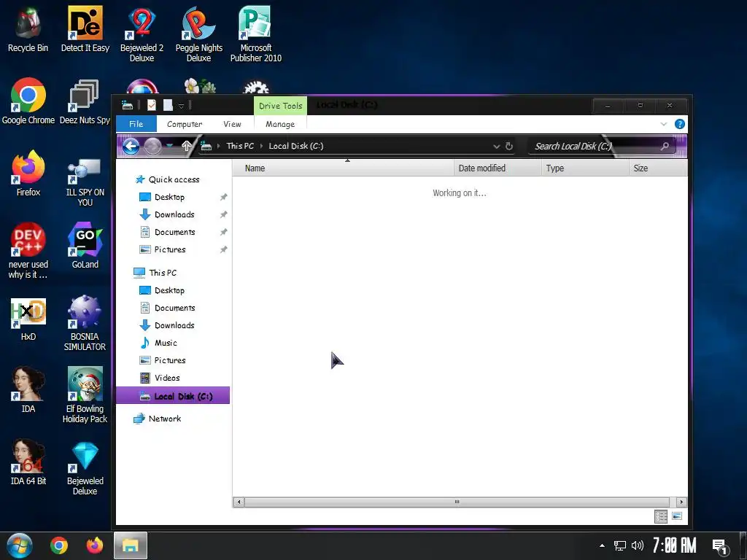Open Google Chrome desktop shortcut

(x=28, y=101)
